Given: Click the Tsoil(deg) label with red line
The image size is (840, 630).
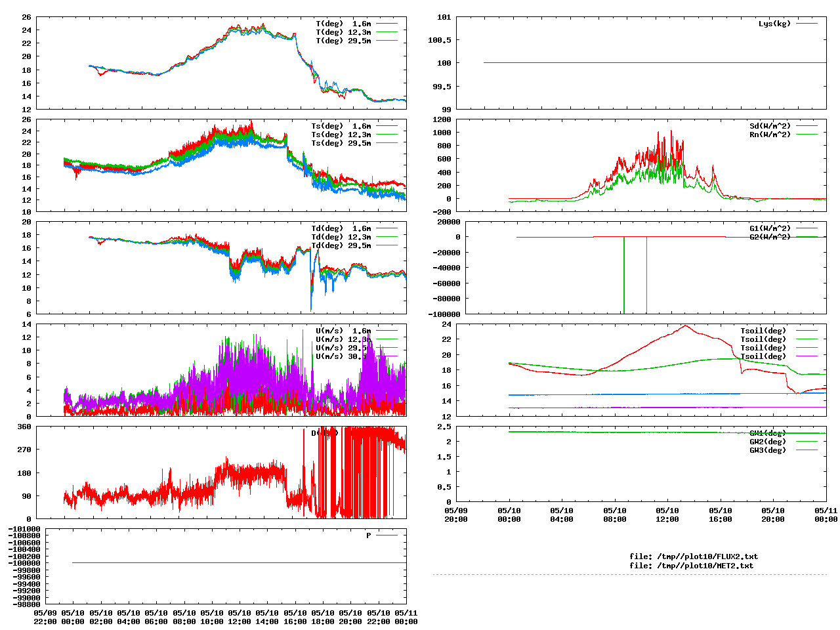Looking at the screenshot, I should (763, 331).
